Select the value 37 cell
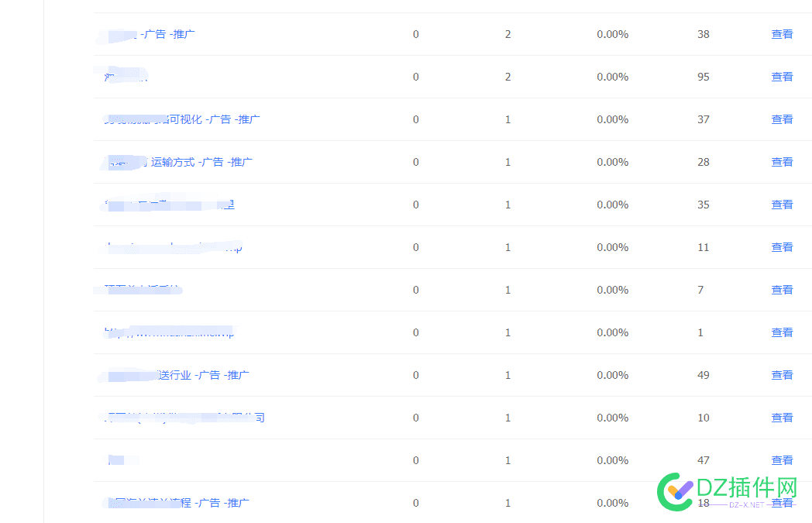Viewport: 812px width, 523px height. point(704,119)
